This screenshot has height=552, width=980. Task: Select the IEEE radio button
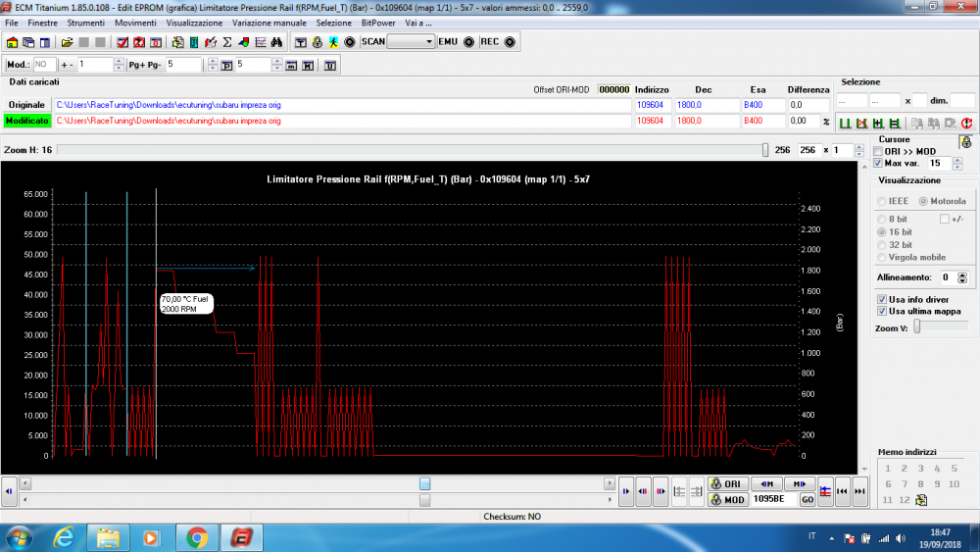[x=882, y=201]
